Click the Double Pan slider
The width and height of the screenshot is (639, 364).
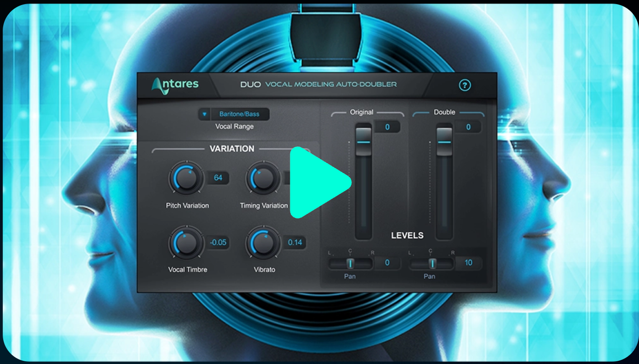(x=431, y=263)
